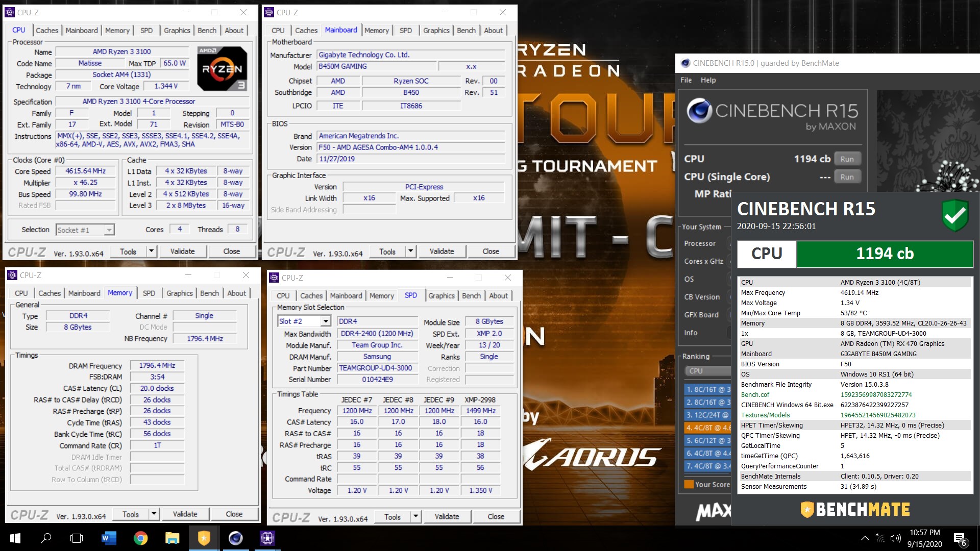Switch to Cinebench taskbar icon
The image size is (980, 551).
(x=235, y=538)
